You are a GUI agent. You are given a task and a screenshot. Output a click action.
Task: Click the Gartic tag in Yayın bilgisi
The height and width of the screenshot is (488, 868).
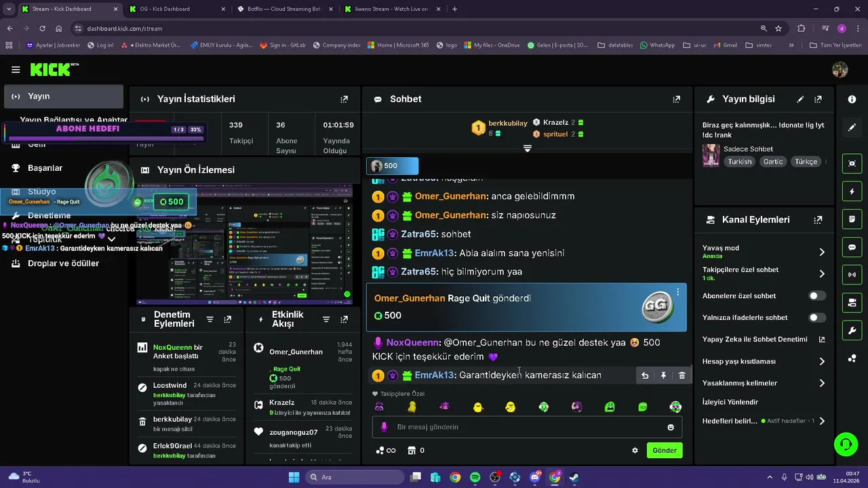click(x=773, y=161)
